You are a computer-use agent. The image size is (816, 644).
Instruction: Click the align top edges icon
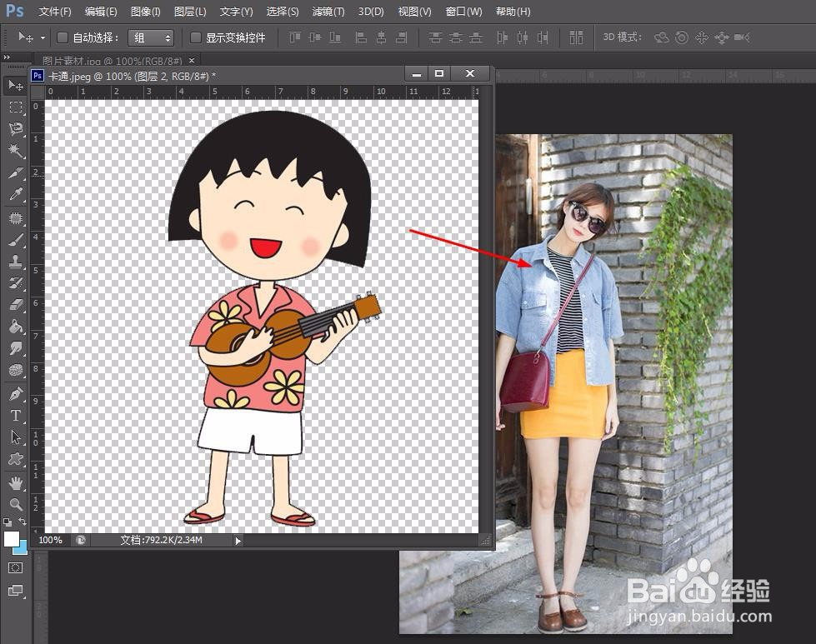(x=295, y=37)
